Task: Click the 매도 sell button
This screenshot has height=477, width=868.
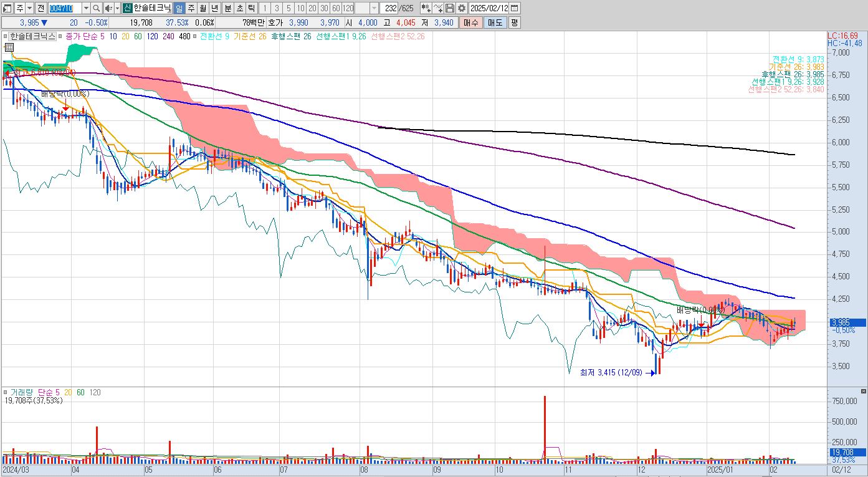Action: 495,22
